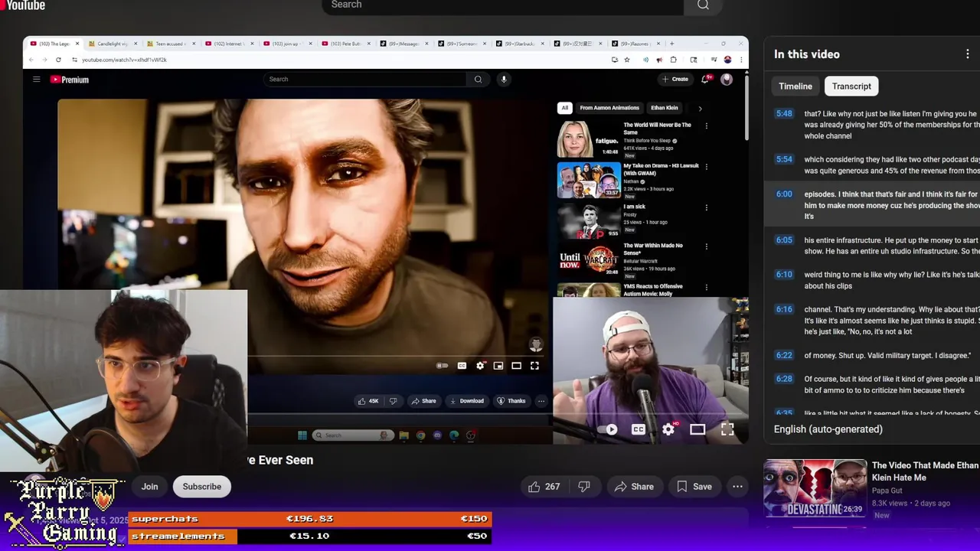Open miniplayer in the inner video player
This screenshot has width=980, height=551.
click(498, 366)
